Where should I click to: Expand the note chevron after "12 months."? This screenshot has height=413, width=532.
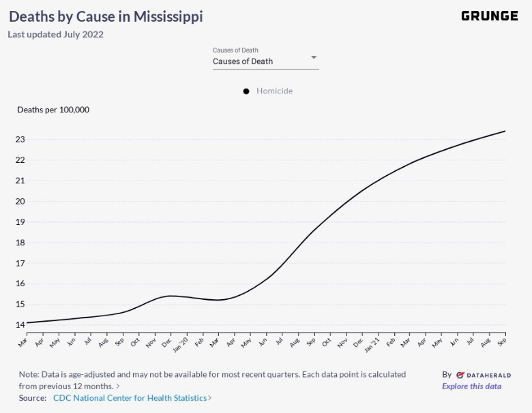click(x=118, y=386)
